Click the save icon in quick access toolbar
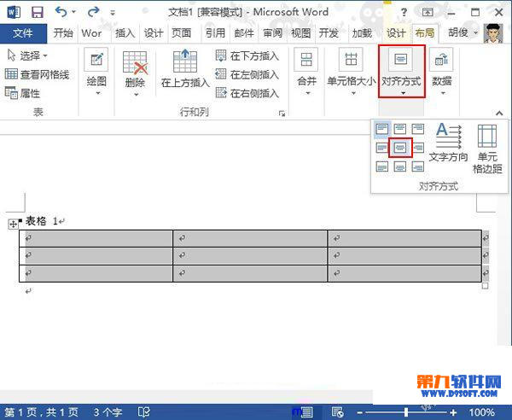This screenshot has width=512, height=420. [38, 13]
